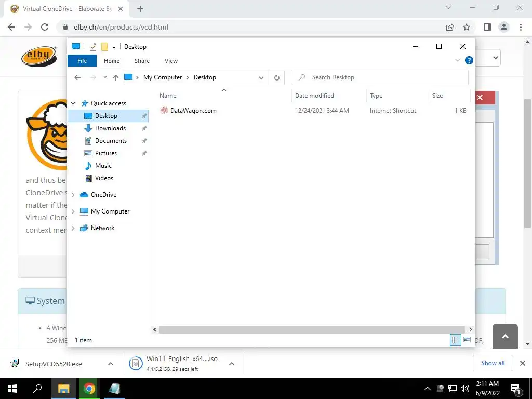532x399 pixels.
Task: Open address bar history dropdown
Action: coord(261,78)
